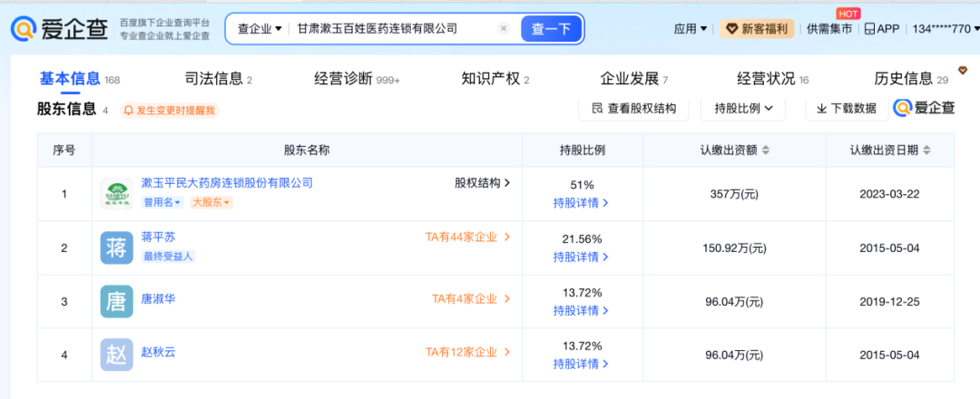The height and width of the screenshot is (399, 980).
Task: Sort by 认缴出资日期 column arrows
Action: [926, 150]
